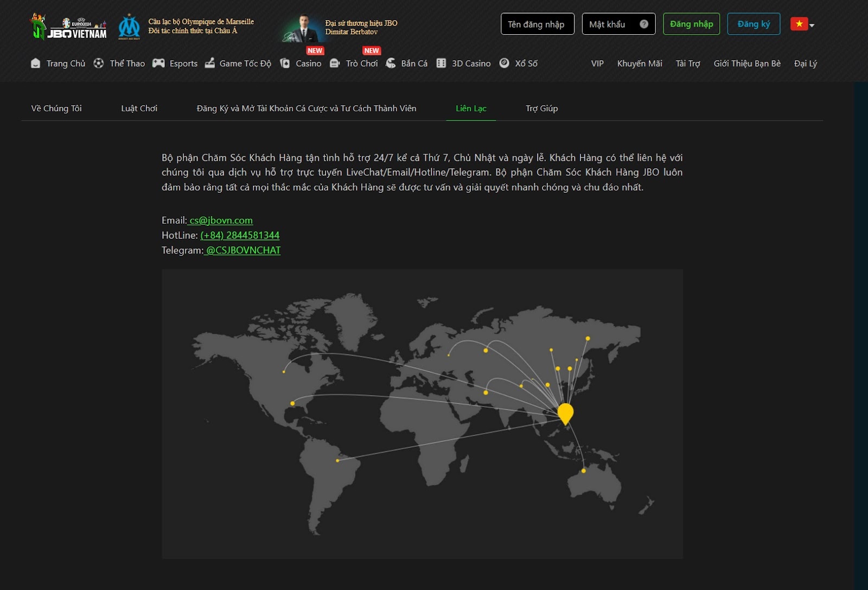This screenshot has height=590, width=868.
Task: Open the Game Tốc Độ menu
Action: [245, 64]
